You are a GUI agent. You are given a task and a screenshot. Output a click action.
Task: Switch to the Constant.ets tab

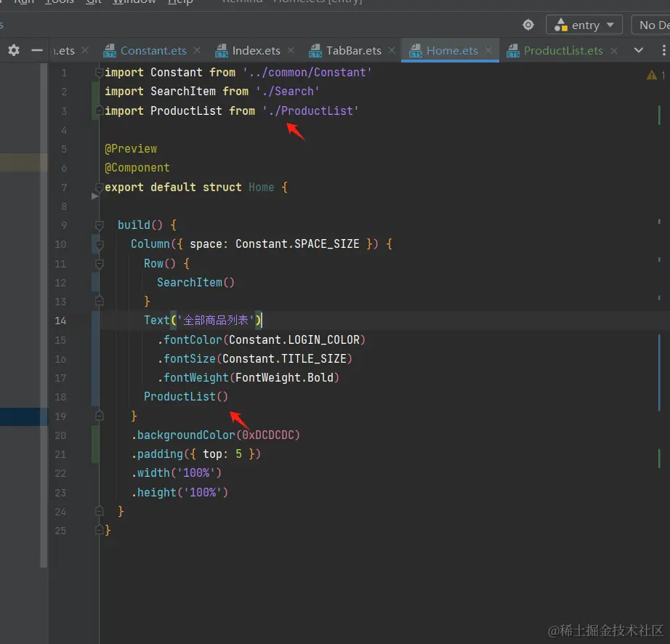153,50
